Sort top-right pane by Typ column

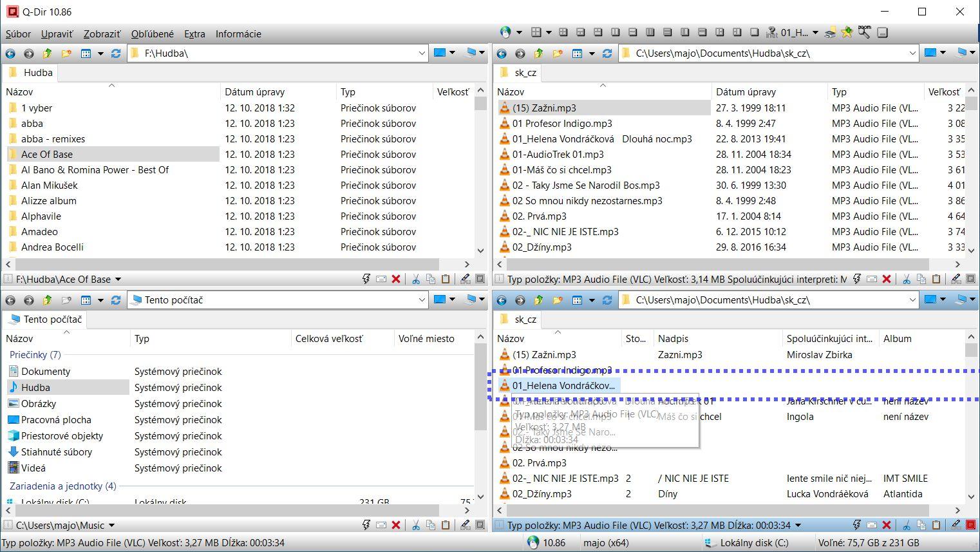coord(875,92)
